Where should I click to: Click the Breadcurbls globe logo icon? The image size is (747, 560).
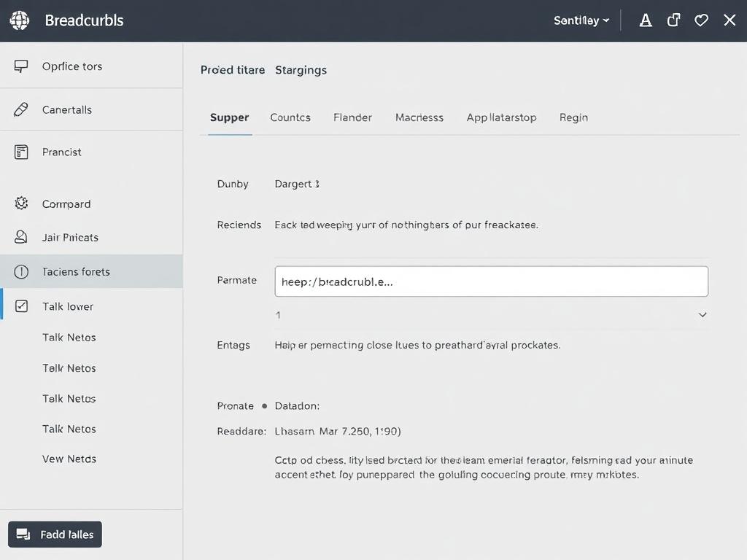[20, 20]
